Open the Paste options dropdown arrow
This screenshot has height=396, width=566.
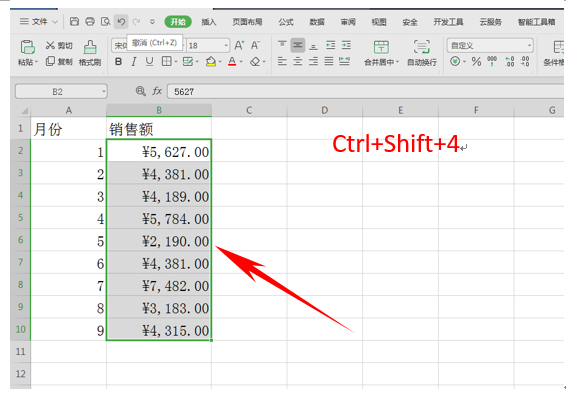[36, 62]
